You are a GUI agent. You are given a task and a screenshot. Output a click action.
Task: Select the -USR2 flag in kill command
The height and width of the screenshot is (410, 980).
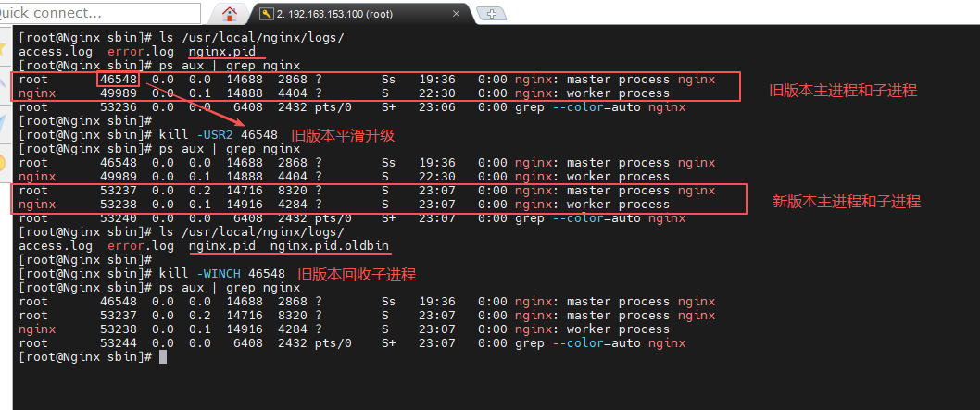pos(216,135)
